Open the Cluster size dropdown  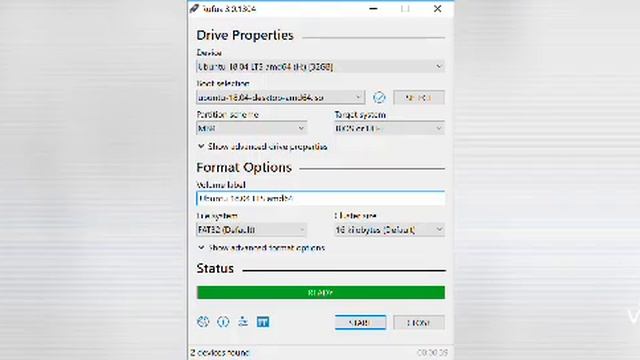tap(389, 230)
